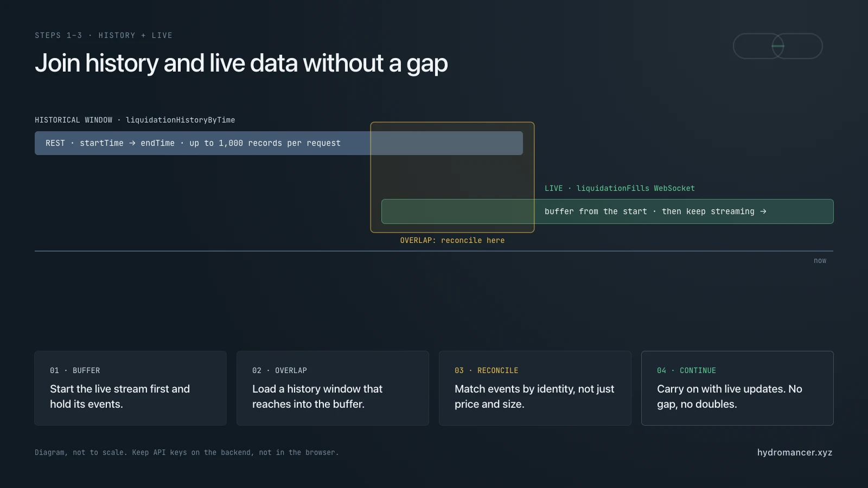This screenshot has width=868, height=488.
Task: Open the '04 · CONTINUE' step card
Action: [737, 388]
